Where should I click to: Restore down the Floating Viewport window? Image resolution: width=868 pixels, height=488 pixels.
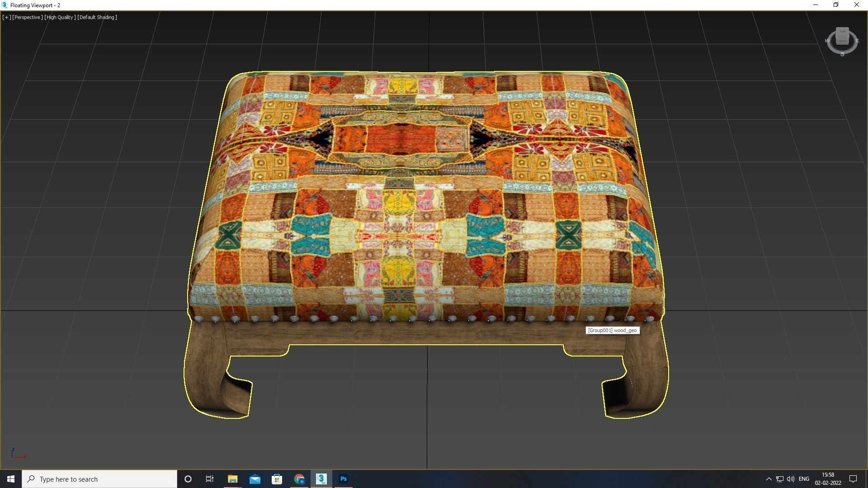(x=836, y=5)
